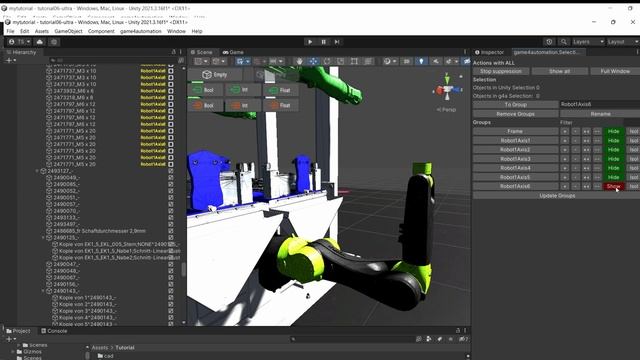This screenshot has width=640, height=360.
Task: Click the Stop suppression button
Action: 501,71
